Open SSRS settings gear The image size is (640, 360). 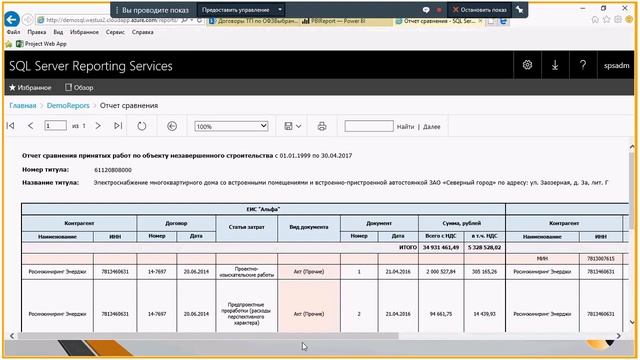[x=527, y=65]
